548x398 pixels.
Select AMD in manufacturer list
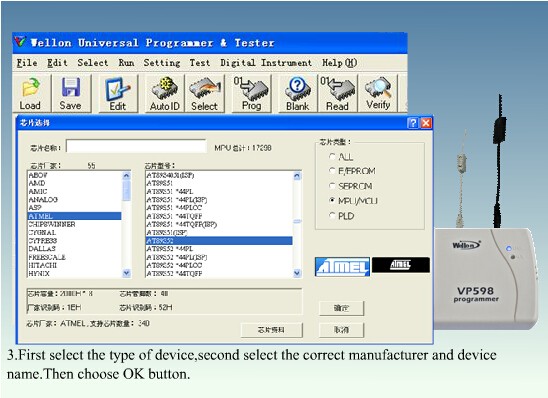coord(74,183)
